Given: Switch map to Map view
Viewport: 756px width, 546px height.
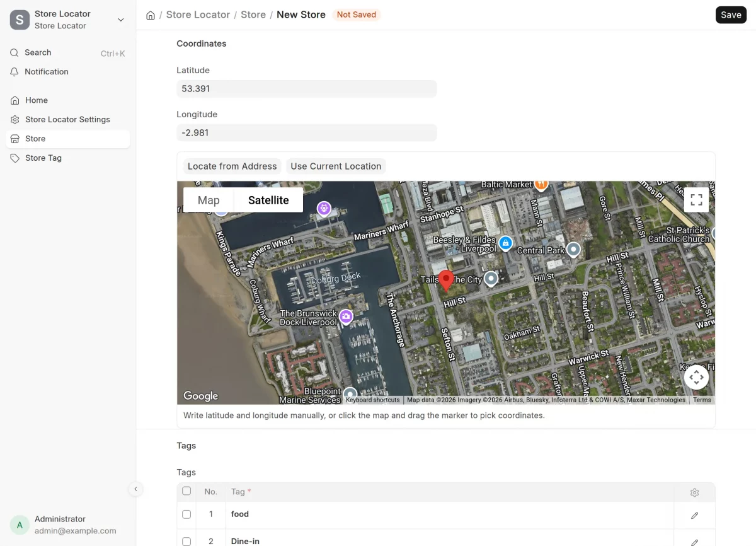Looking at the screenshot, I should (209, 200).
